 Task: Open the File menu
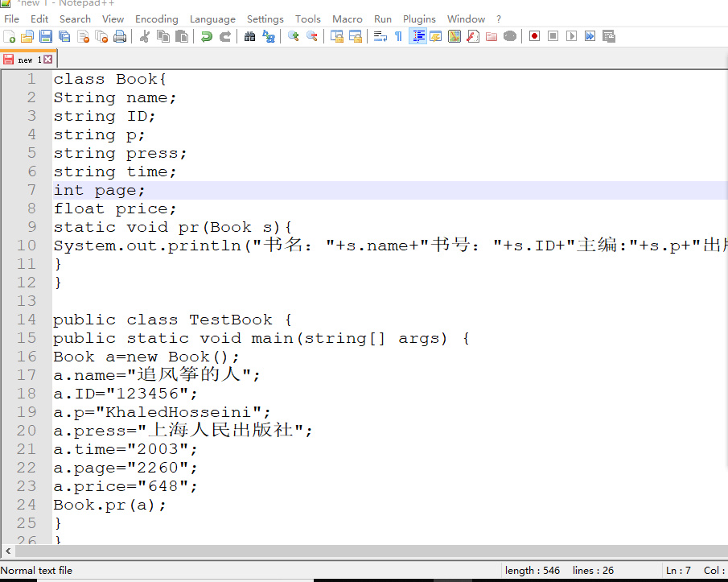pos(11,19)
